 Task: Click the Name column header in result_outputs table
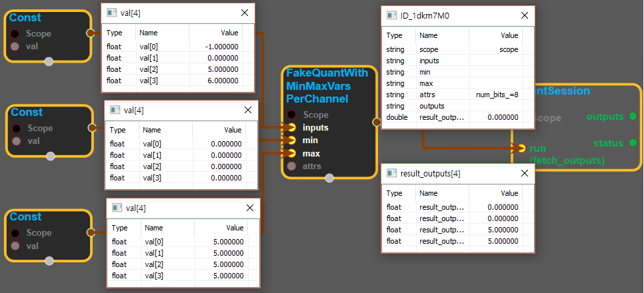pyautogui.click(x=428, y=192)
